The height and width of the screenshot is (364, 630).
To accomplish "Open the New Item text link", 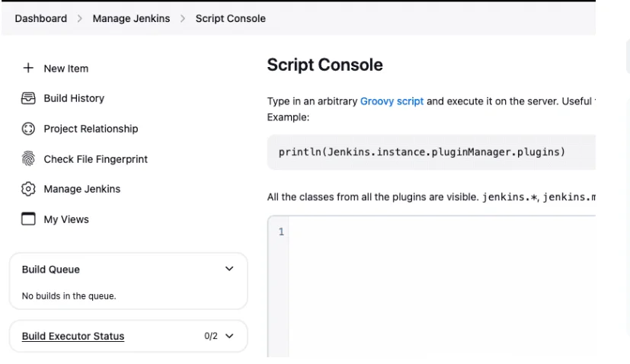I will [66, 69].
